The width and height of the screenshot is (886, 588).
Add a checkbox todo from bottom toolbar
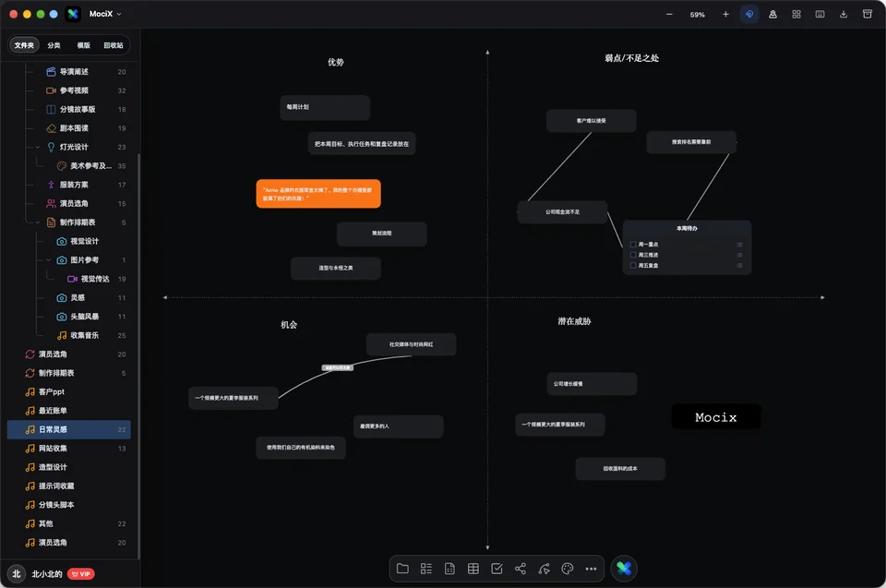pos(497,569)
